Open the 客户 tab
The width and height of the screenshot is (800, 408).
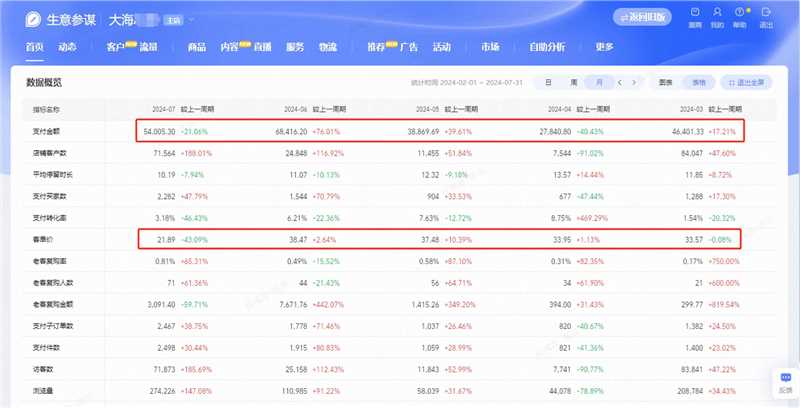click(116, 47)
